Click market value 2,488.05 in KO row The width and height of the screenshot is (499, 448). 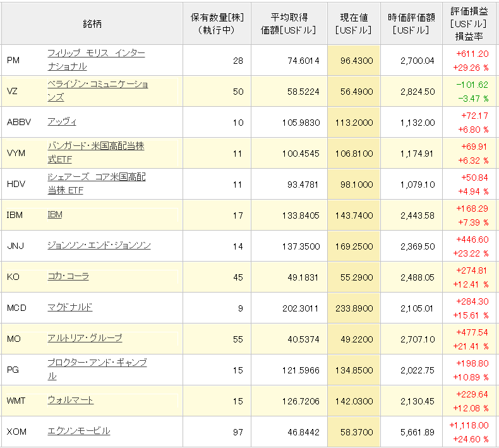click(418, 277)
